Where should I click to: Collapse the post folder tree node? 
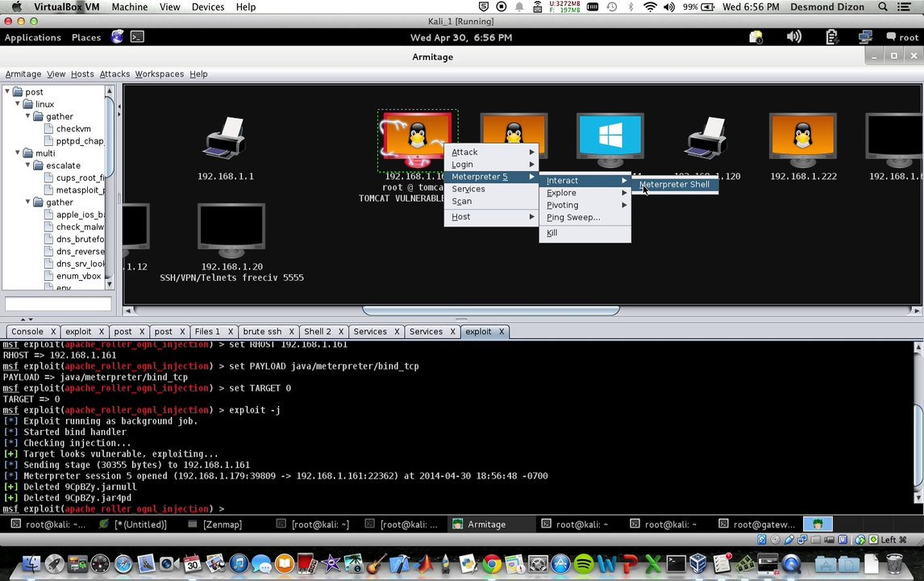[x=7, y=91]
